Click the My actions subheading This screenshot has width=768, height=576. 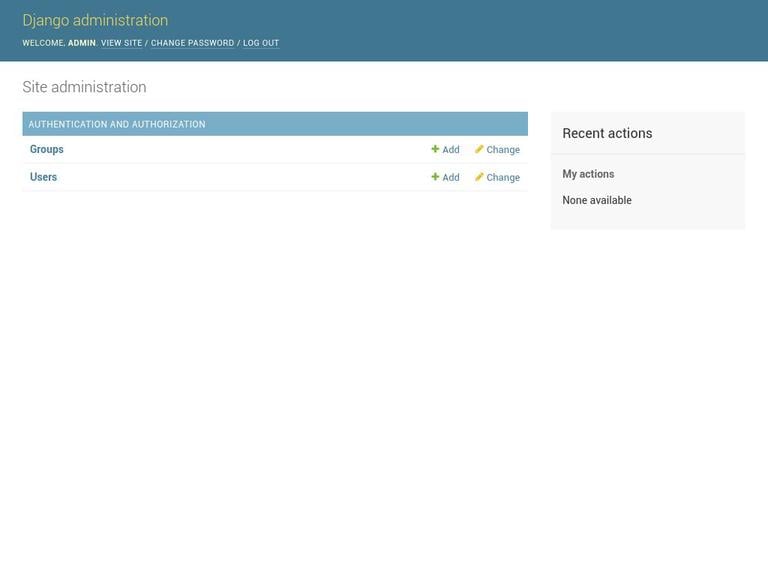(588, 174)
